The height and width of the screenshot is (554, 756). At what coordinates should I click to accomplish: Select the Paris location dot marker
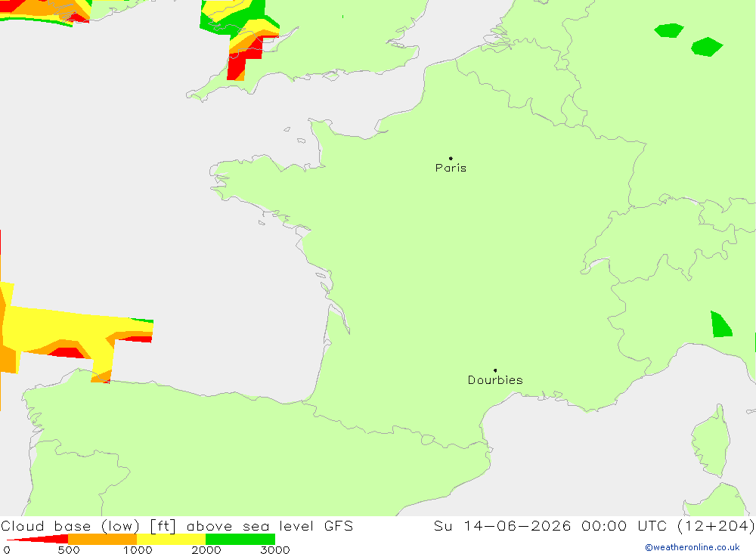(x=451, y=158)
